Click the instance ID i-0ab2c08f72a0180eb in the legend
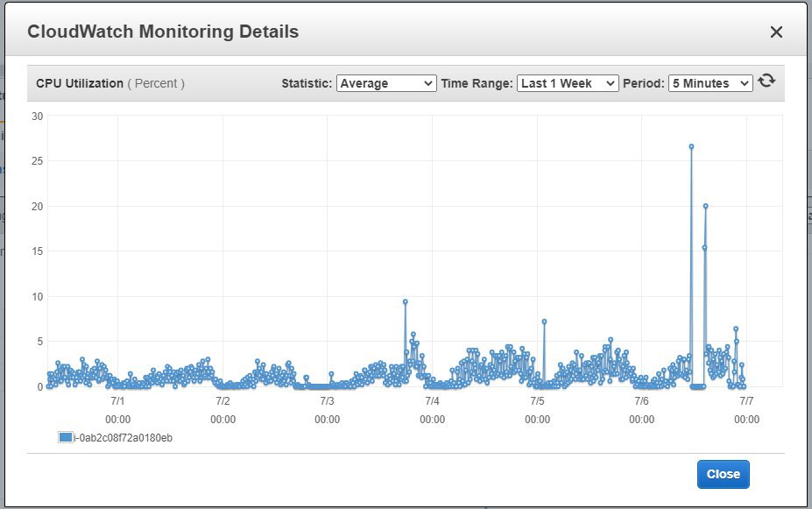 124,438
